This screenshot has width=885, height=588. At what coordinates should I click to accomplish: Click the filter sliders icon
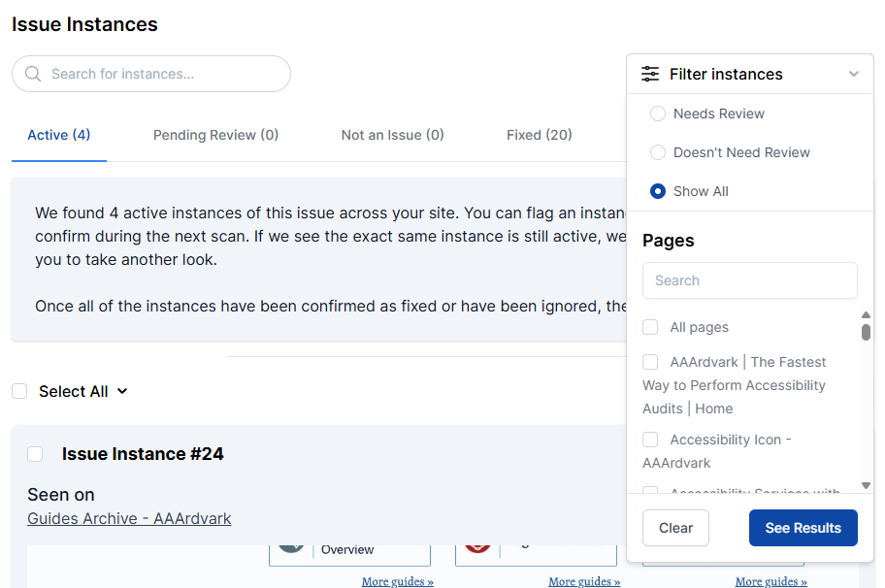pos(650,74)
